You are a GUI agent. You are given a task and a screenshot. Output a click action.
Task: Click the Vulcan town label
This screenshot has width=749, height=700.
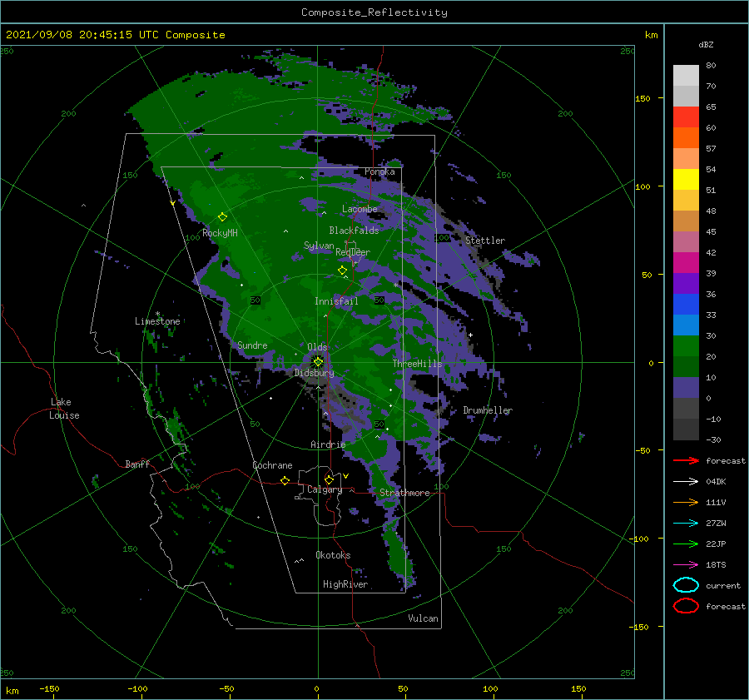pyautogui.click(x=424, y=618)
